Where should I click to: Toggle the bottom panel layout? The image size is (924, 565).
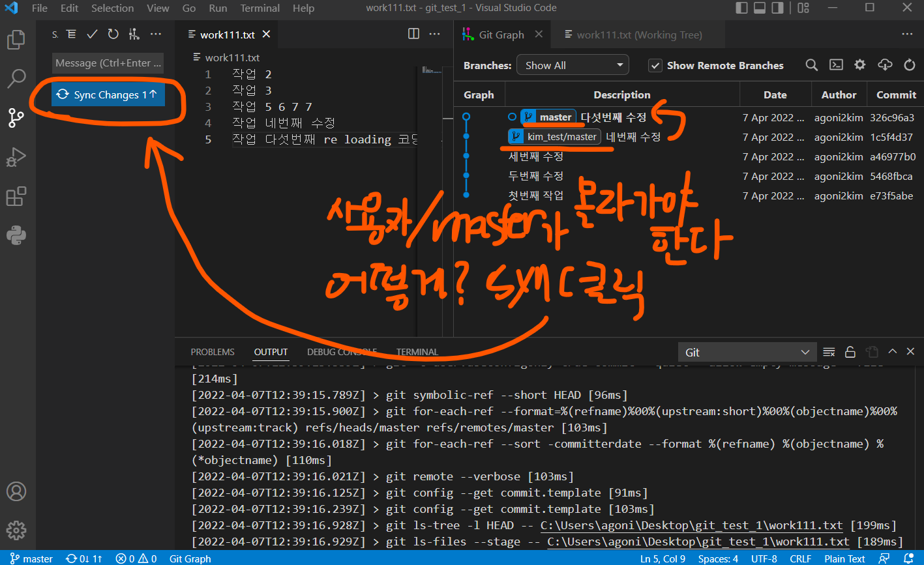pos(759,8)
